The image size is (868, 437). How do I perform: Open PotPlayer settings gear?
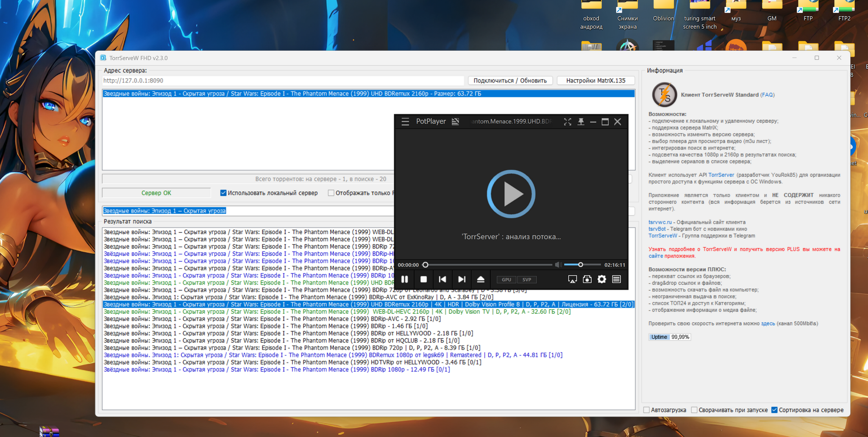click(x=602, y=279)
